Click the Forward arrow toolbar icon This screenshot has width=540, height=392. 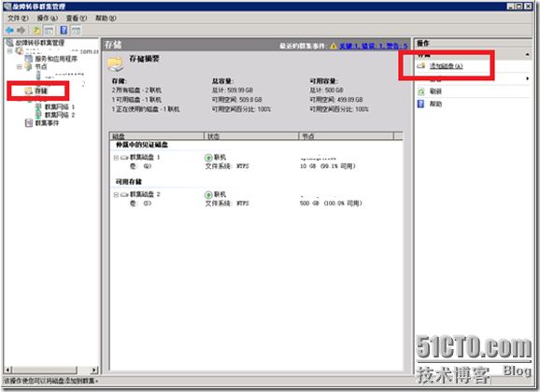[x=21, y=30]
